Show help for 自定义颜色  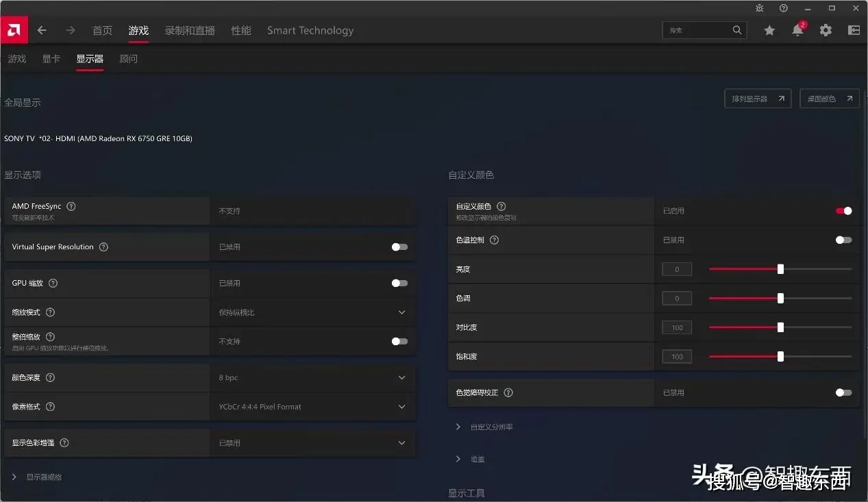pos(501,206)
